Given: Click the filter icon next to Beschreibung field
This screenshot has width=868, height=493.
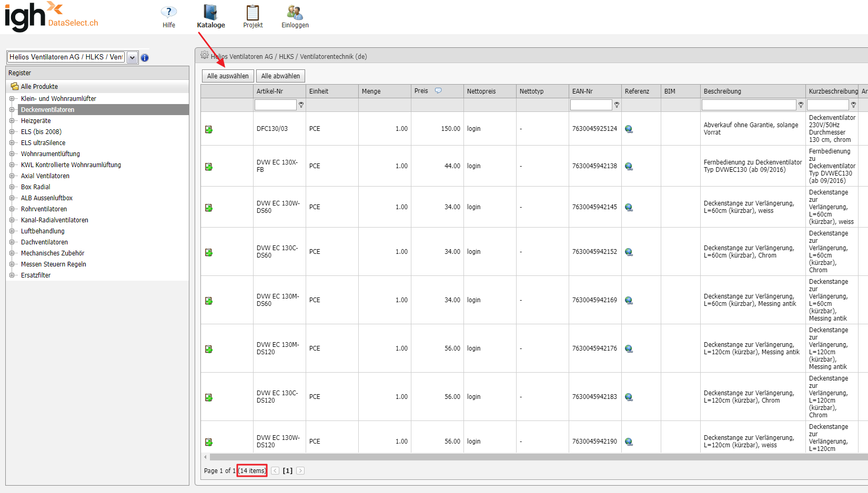Looking at the screenshot, I should click(801, 105).
